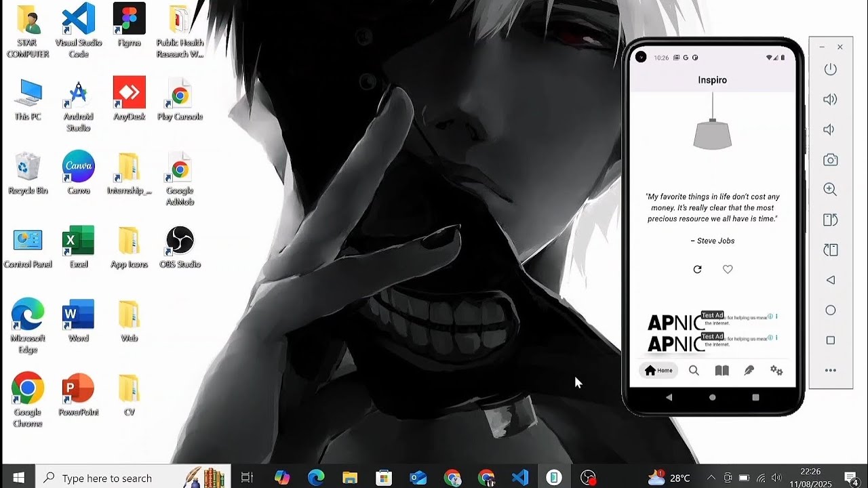868x488 pixels.
Task: Select the Home tab in Inspiro
Action: [x=659, y=371]
